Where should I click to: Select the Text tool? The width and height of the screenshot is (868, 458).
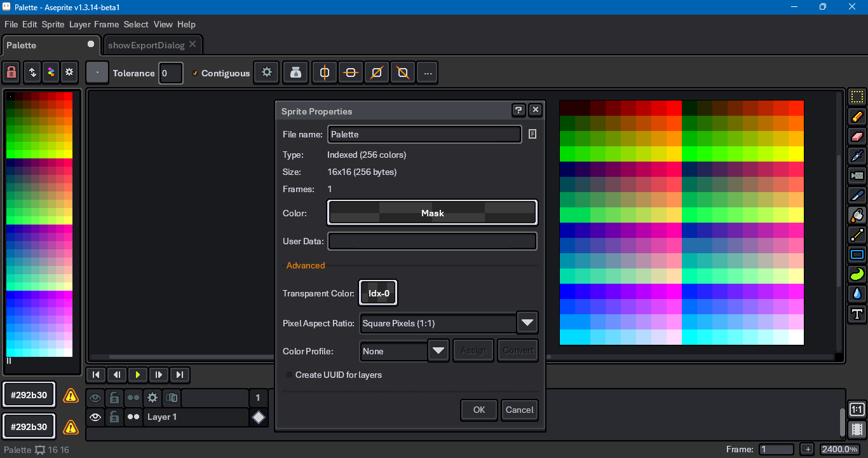pos(857,314)
